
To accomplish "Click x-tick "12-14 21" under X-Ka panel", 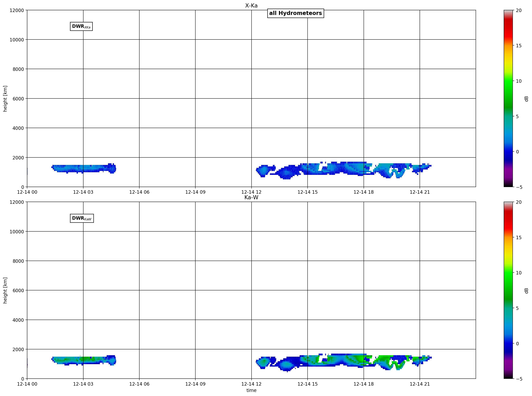I will [420, 192].
